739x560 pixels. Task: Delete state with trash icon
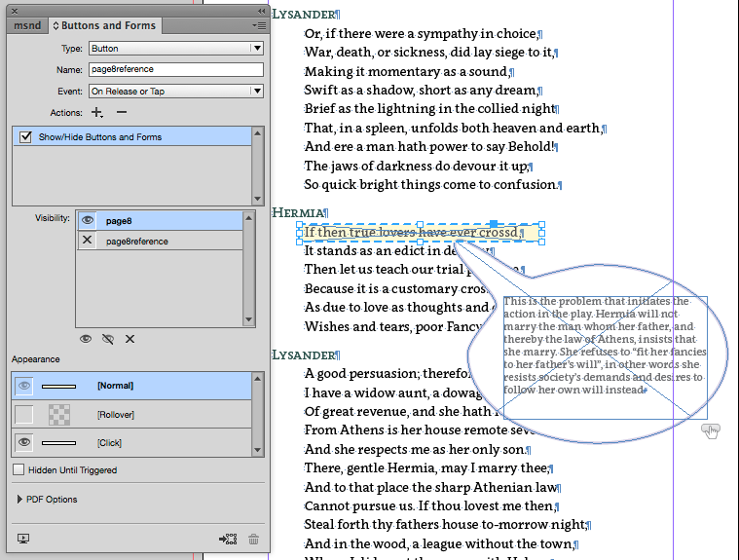click(x=253, y=539)
